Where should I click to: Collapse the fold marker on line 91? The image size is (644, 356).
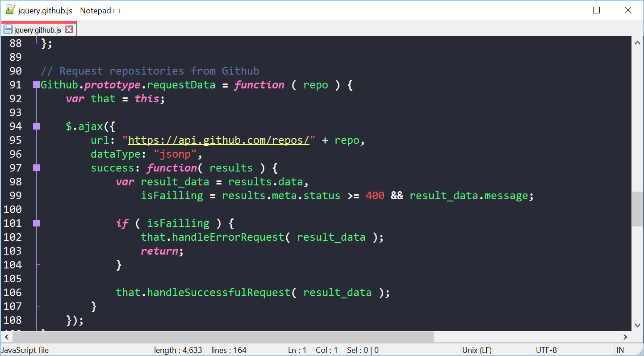(x=35, y=84)
